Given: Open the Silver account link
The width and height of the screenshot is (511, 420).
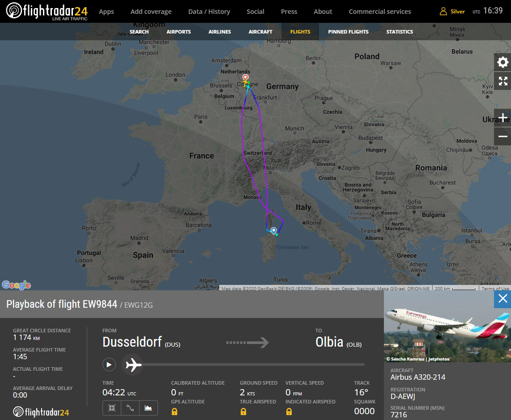Looking at the screenshot, I should 458,12.
